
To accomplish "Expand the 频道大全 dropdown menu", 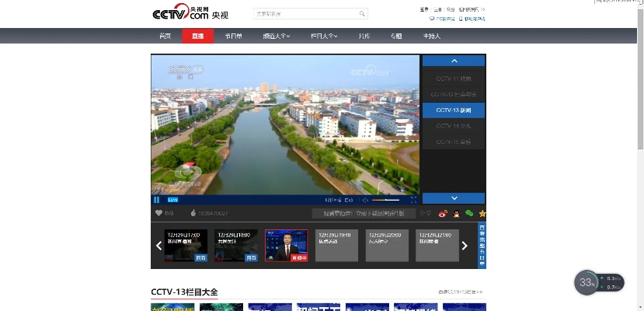I will click(x=275, y=36).
